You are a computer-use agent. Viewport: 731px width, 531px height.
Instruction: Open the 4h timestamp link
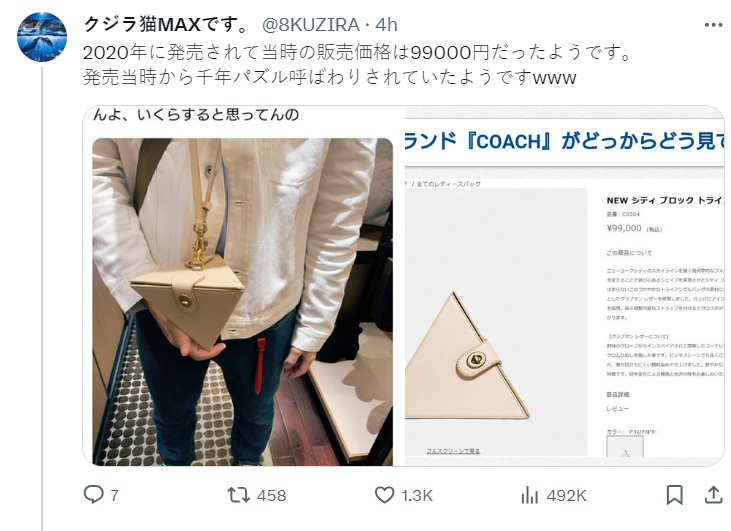pyautogui.click(x=386, y=25)
